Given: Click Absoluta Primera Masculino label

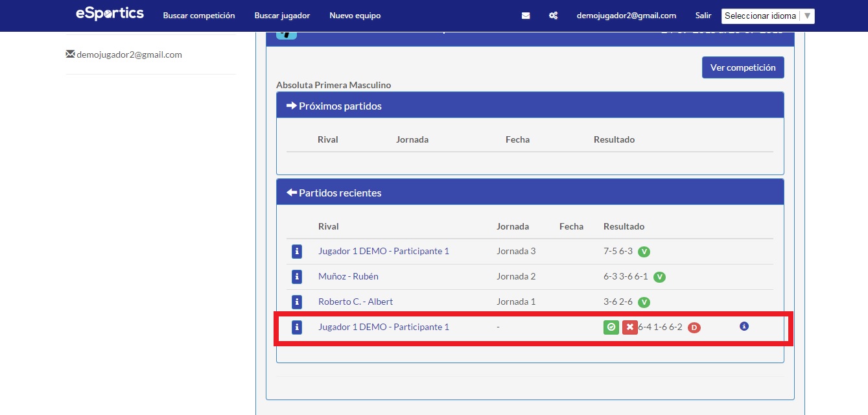Looking at the screenshot, I should pyautogui.click(x=334, y=85).
